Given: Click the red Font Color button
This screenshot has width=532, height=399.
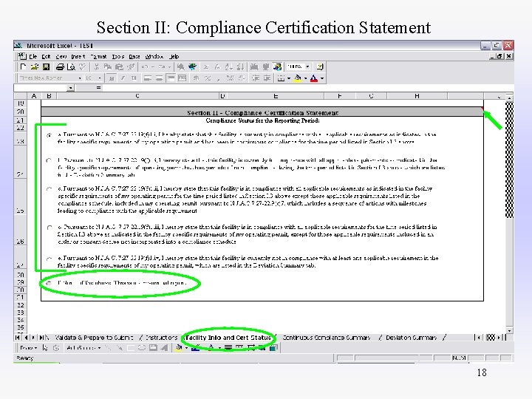Looking at the screenshot, I should point(314,78).
